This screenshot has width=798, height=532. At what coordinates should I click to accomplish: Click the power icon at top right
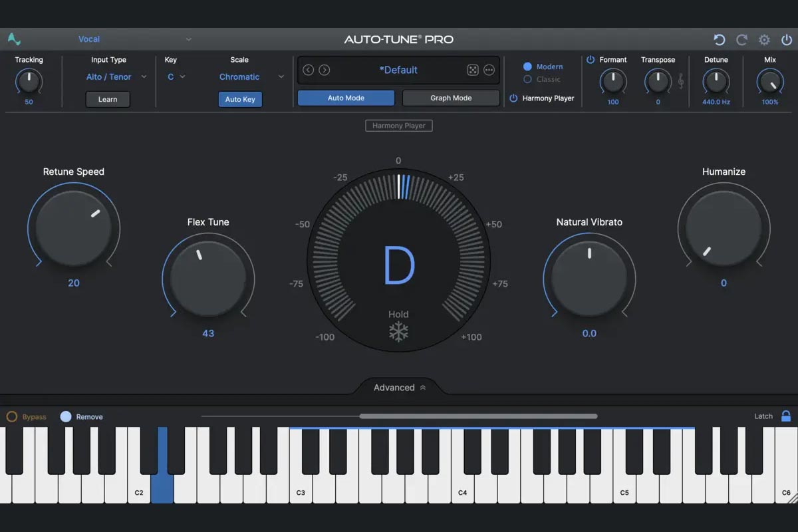785,40
